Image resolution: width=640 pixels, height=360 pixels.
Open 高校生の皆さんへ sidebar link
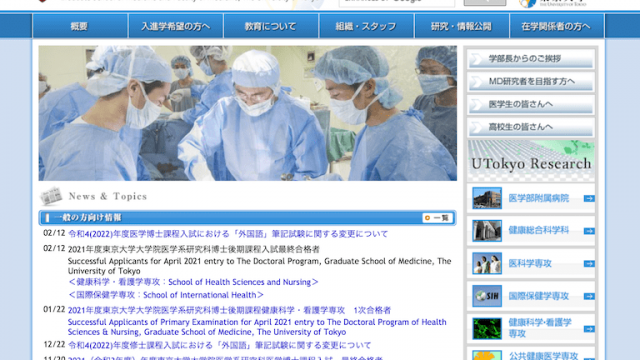[531, 128]
